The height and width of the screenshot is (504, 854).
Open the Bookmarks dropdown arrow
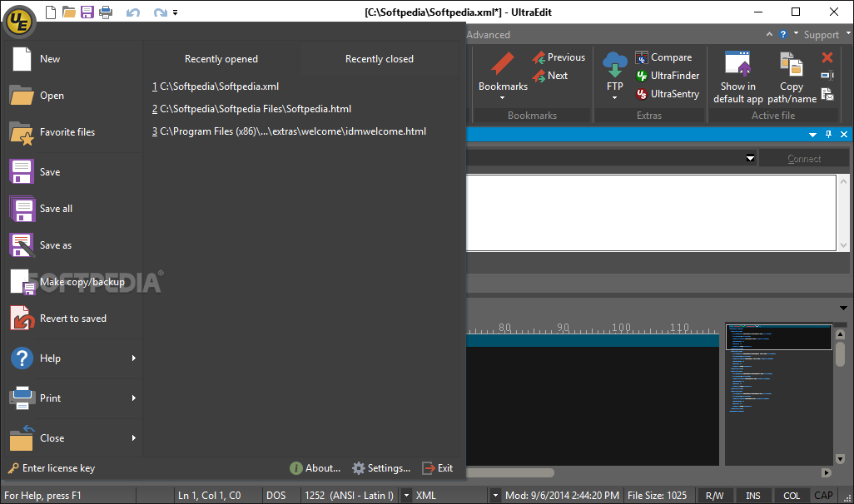502,98
